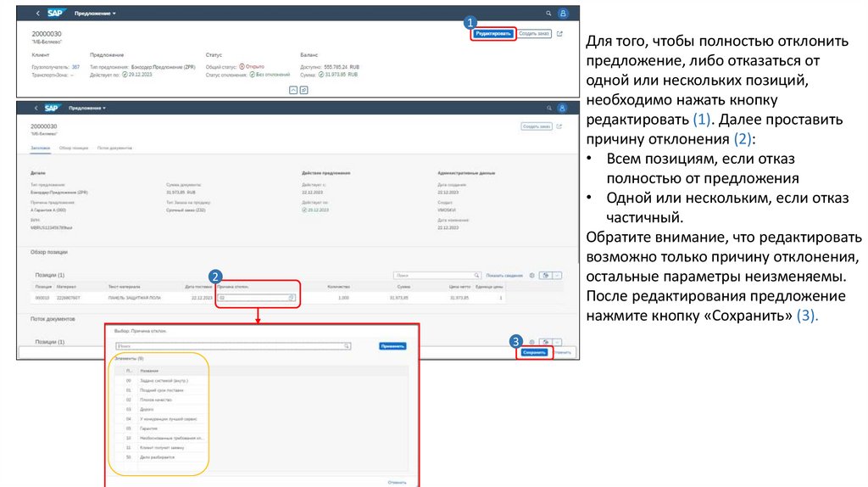Switch to the Заголовок tab
This screenshot has height=487, width=868.
click(x=41, y=148)
